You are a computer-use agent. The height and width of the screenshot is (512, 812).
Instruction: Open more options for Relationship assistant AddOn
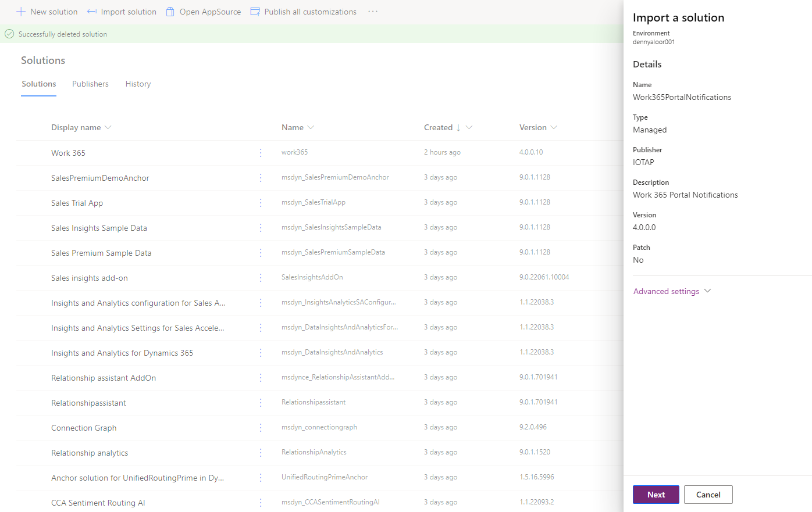click(x=261, y=378)
